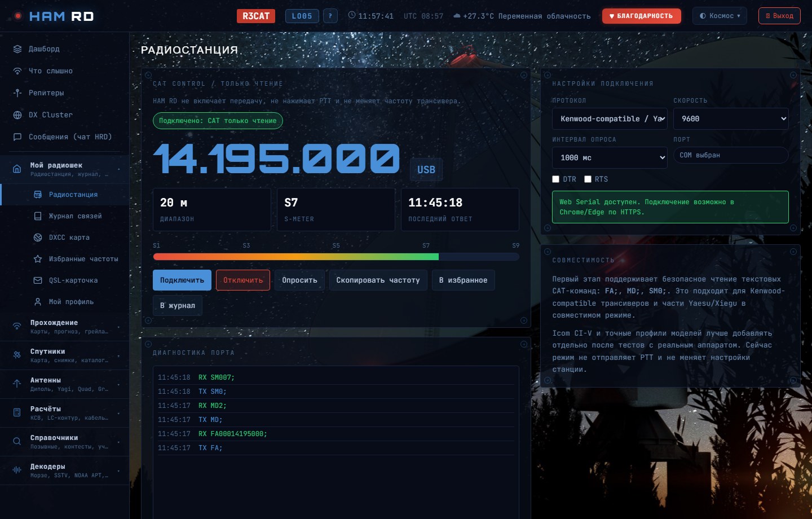This screenshot has width=812, height=519.
Task: Click the Что слышно wifi icon
Action: click(17, 71)
